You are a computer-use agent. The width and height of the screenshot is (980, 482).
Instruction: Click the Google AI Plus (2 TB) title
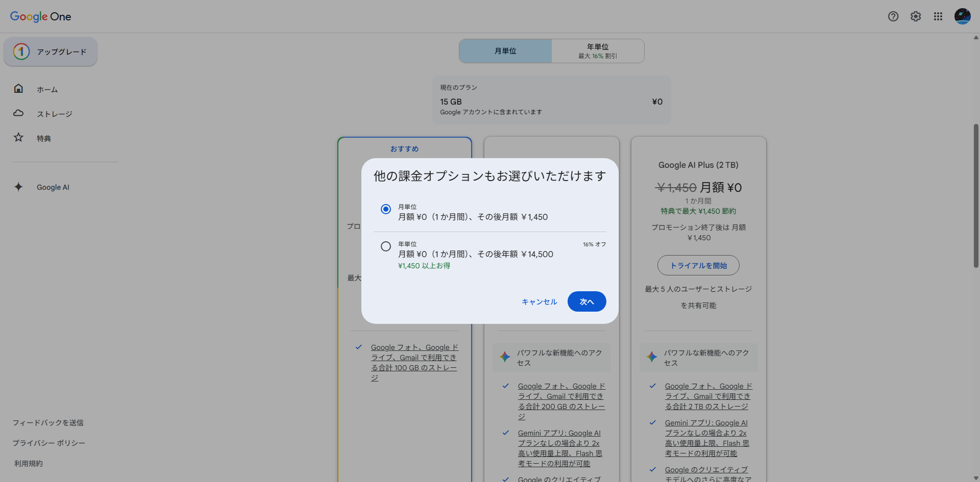tap(698, 165)
